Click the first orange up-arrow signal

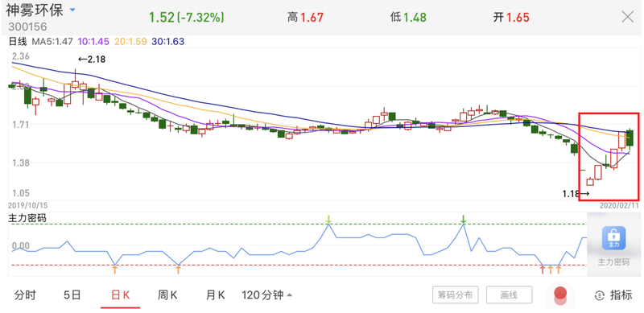click(x=115, y=270)
